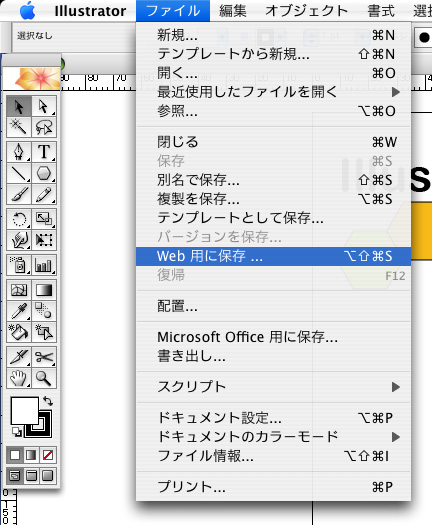Select the Magic Wand tool

[19, 127]
